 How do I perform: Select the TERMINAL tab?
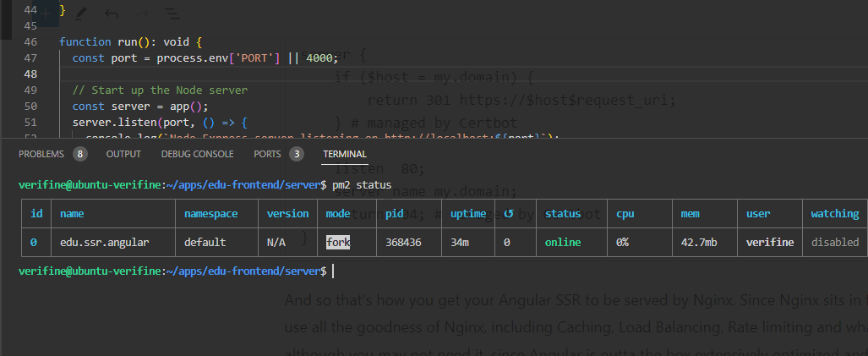(x=344, y=154)
